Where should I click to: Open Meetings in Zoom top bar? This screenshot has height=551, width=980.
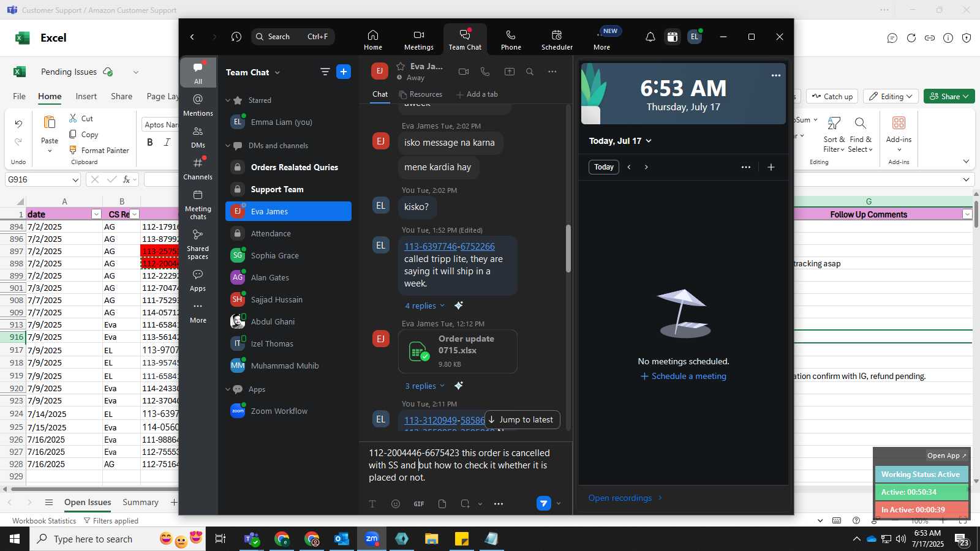click(x=419, y=40)
